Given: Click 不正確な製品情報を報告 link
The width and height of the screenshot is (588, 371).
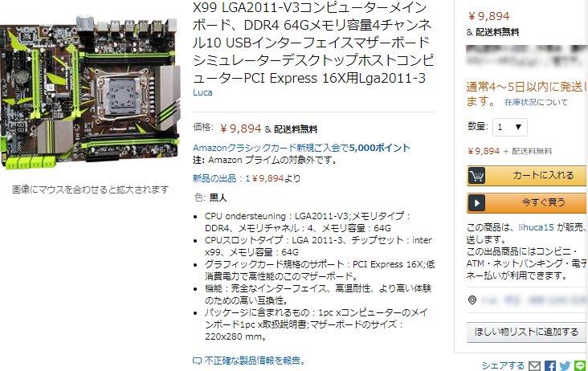Looking at the screenshot, I should tap(255, 361).
